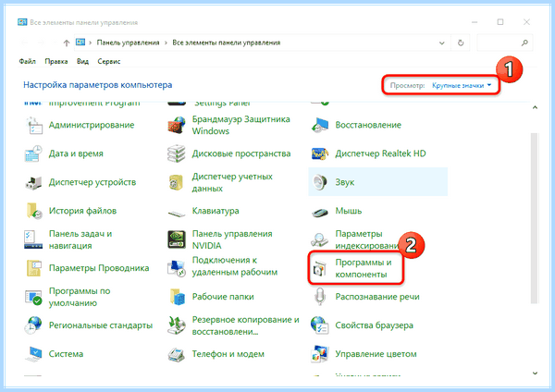
Task: Click the search magnifier icon
Action: point(524,43)
